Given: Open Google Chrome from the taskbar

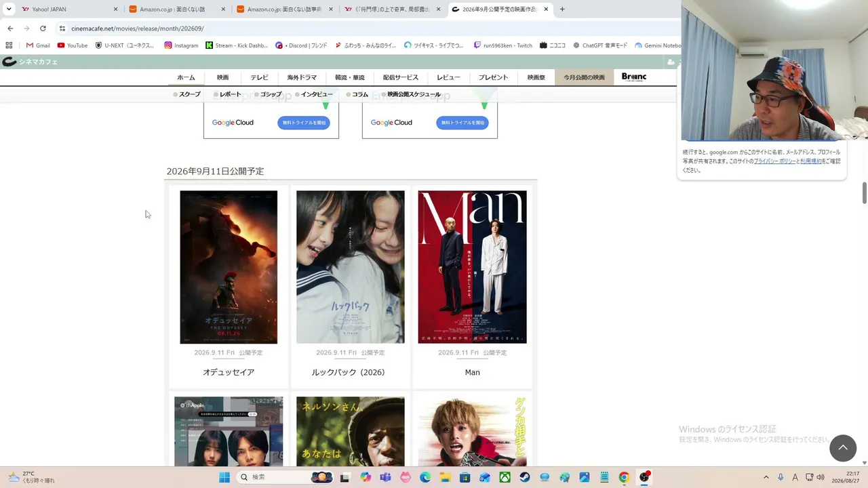Looking at the screenshot, I should (624, 477).
